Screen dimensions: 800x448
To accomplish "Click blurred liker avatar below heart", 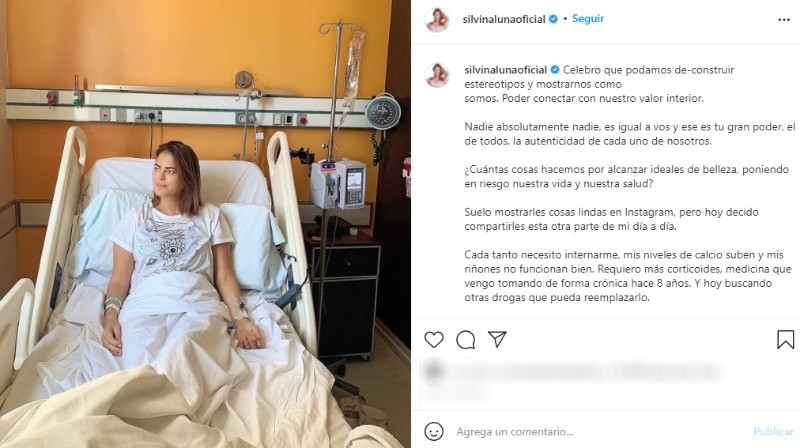I will pos(434,371).
